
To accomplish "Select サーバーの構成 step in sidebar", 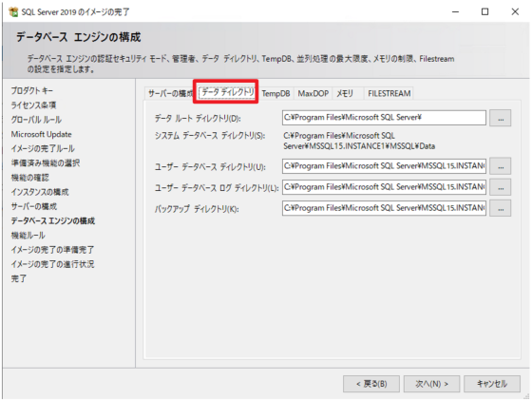I will (x=34, y=206).
